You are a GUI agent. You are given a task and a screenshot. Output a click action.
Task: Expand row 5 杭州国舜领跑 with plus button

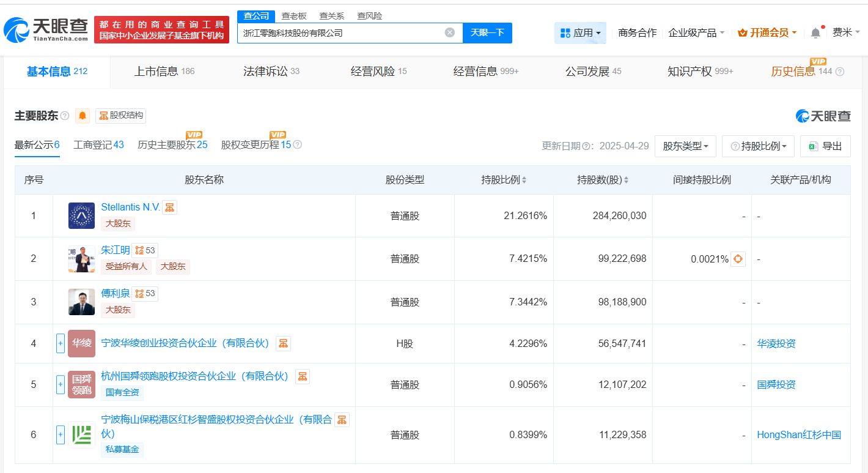pos(61,385)
